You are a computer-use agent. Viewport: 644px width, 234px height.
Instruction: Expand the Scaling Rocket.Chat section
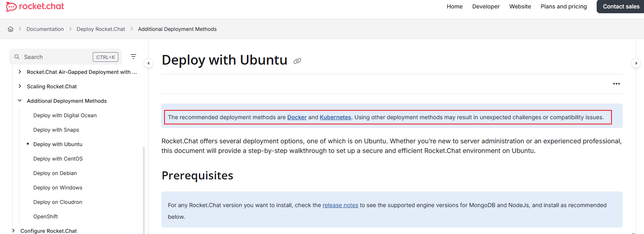click(20, 86)
